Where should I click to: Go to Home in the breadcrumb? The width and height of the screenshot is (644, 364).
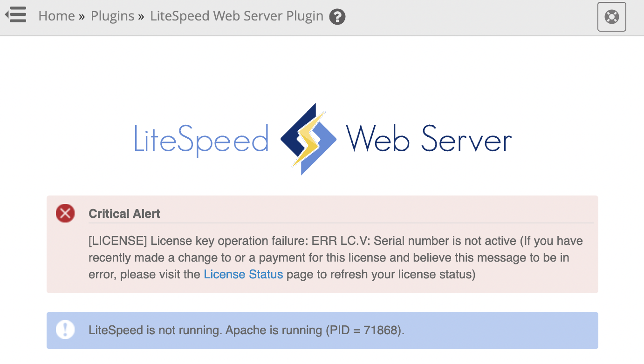(56, 16)
